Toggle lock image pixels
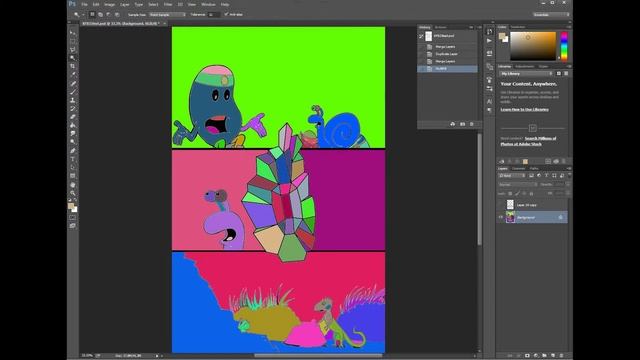 tap(517, 193)
